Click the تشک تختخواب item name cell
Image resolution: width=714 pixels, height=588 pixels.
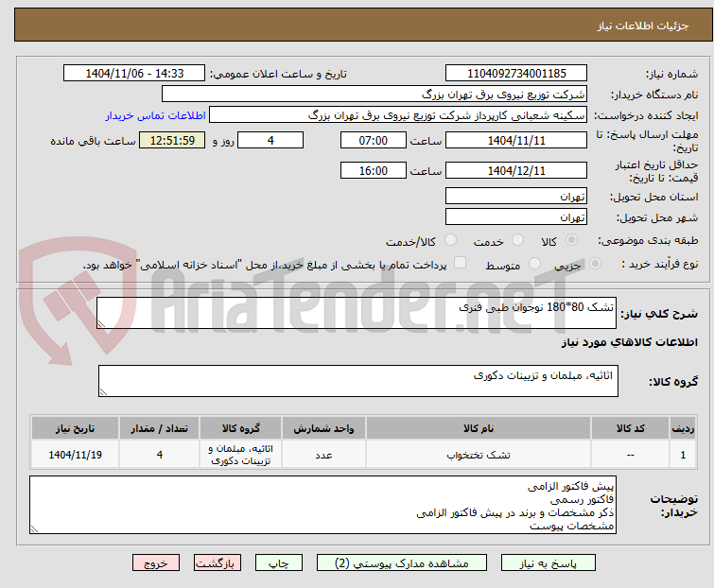pos(479,454)
